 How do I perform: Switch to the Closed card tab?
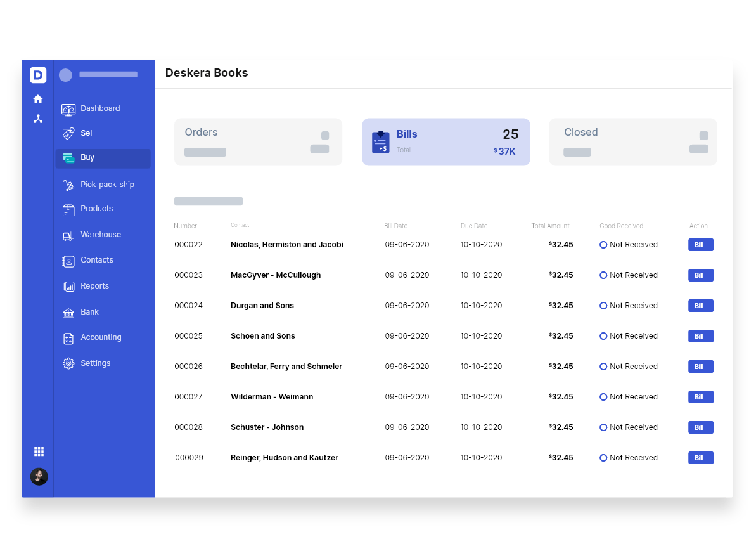(x=633, y=142)
